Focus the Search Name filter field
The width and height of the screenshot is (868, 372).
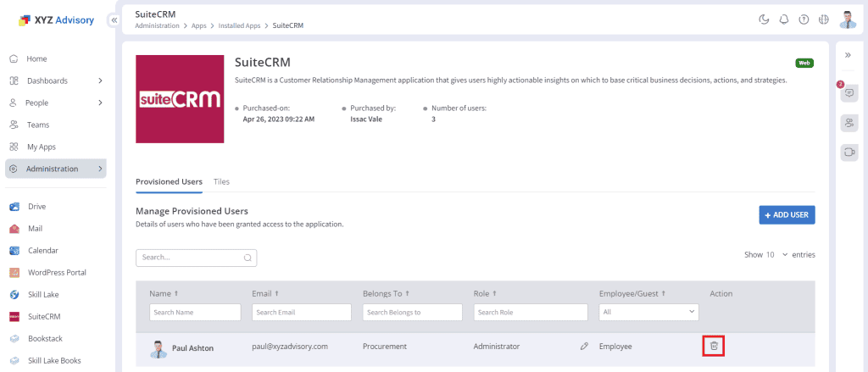(195, 312)
